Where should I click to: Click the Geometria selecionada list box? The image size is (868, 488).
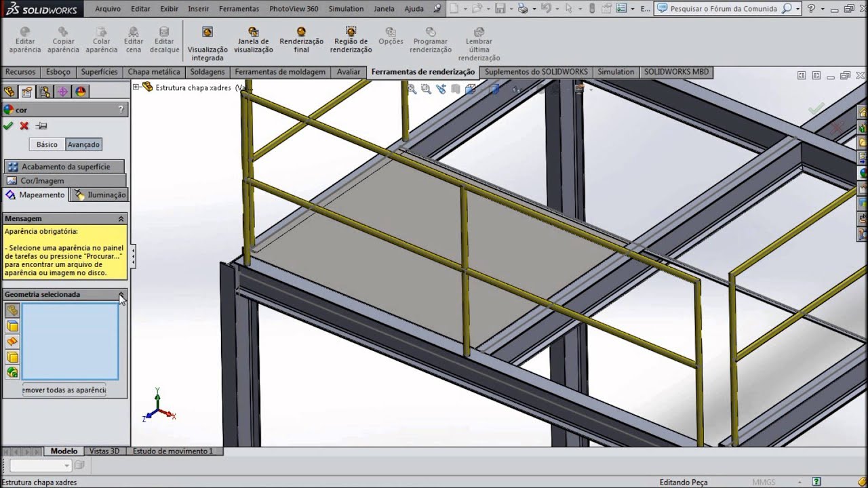(x=70, y=341)
